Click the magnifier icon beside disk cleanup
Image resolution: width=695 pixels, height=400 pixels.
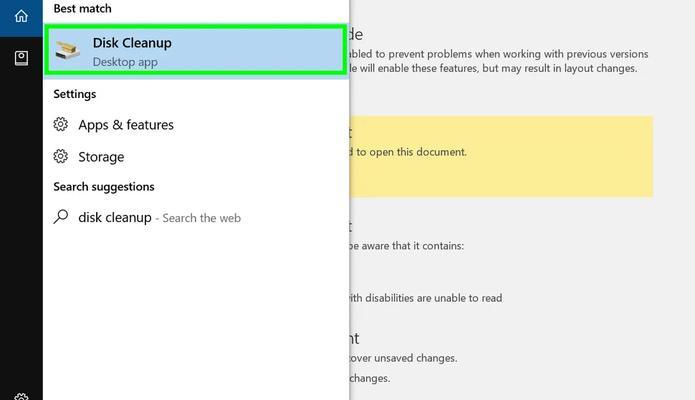click(x=61, y=217)
